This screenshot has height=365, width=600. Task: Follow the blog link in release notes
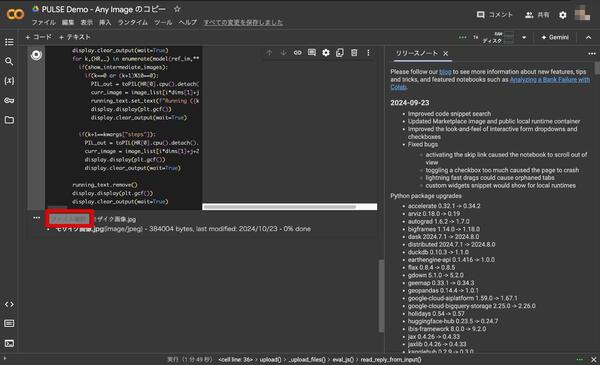(445, 72)
